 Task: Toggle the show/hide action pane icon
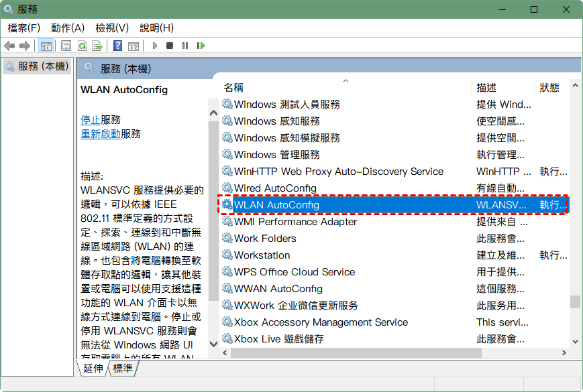point(134,46)
